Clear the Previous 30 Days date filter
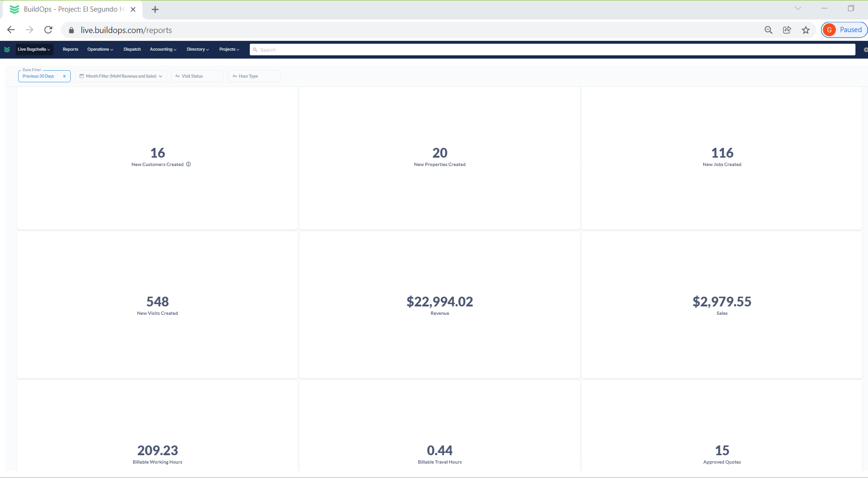Screen dimensions: 868x478 click(64, 76)
